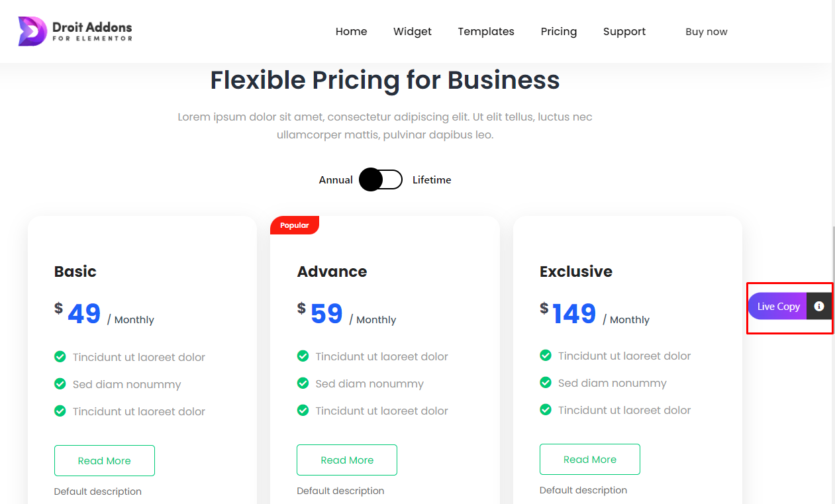
Task: Click Read More under the Advance plan
Action: 347,460
